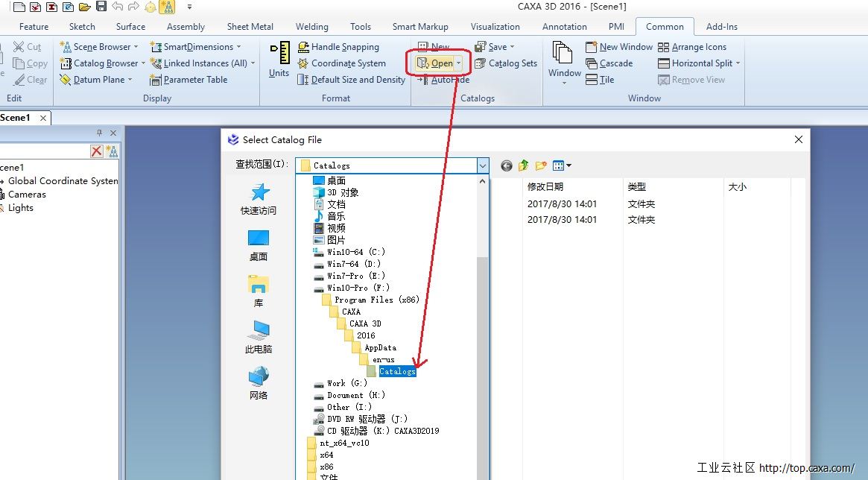Open the Catalog Browser

[99, 63]
